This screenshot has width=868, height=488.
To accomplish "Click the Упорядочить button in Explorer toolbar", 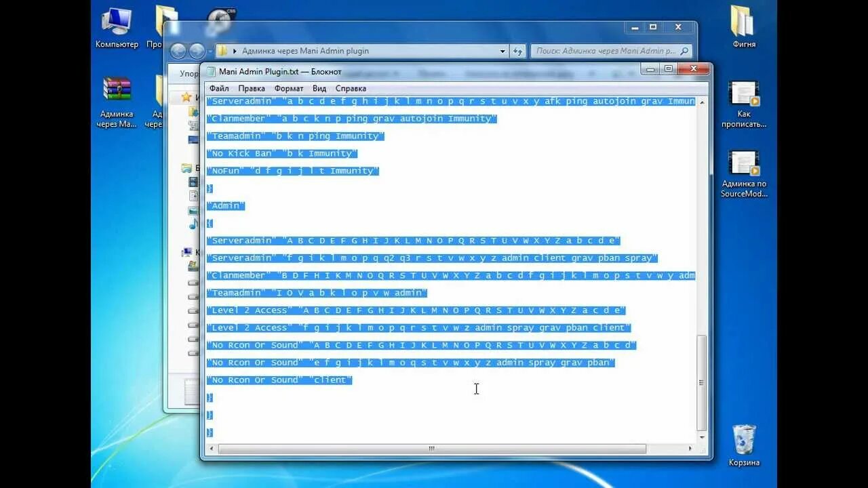I will (188, 73).
